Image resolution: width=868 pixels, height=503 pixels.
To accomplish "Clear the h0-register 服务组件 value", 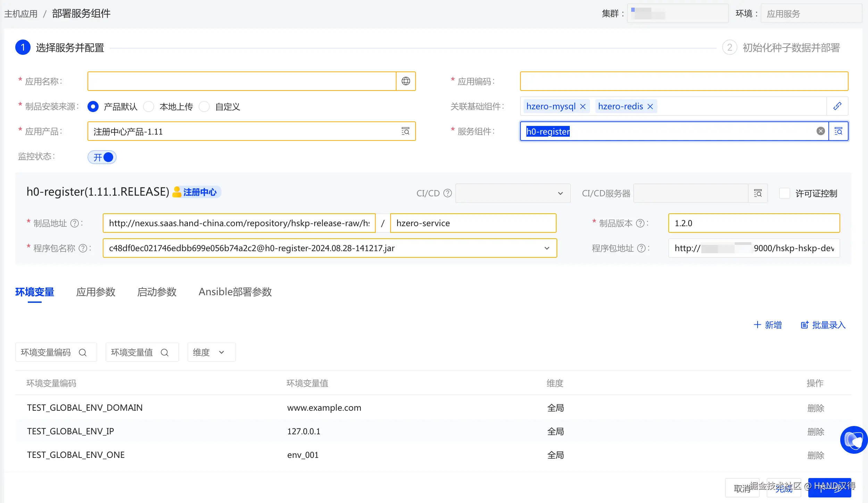I will click(x=820, y=131).
